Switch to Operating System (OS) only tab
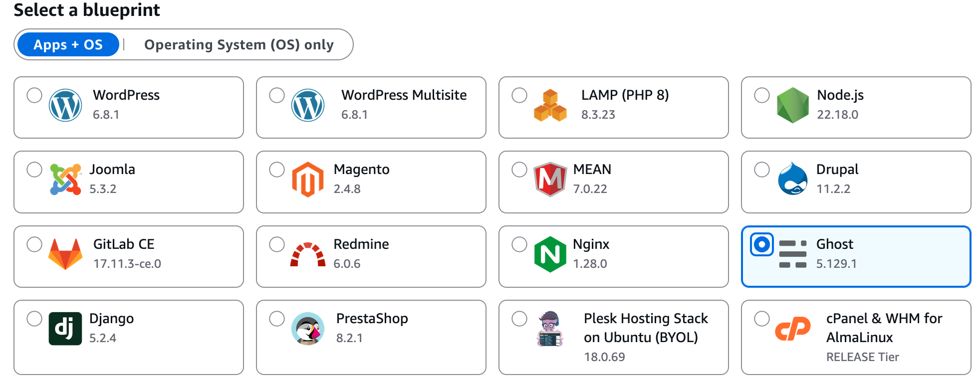 239,45
